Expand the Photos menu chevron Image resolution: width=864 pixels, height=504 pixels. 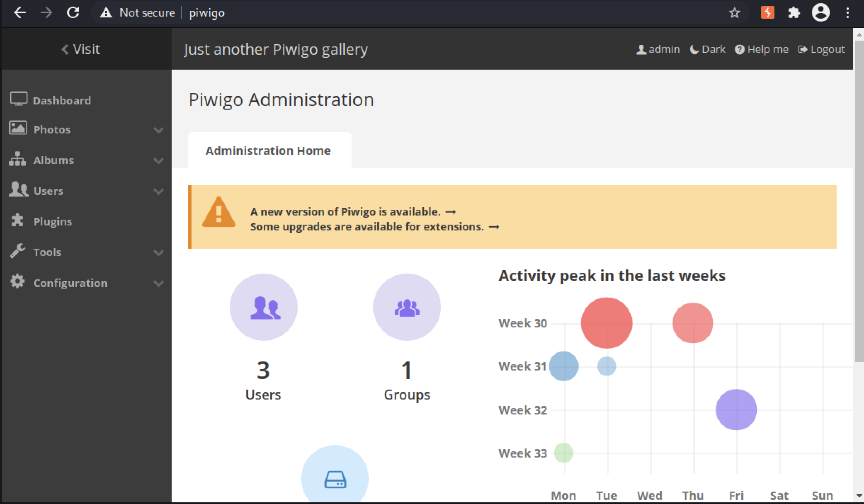pos(158,130)
